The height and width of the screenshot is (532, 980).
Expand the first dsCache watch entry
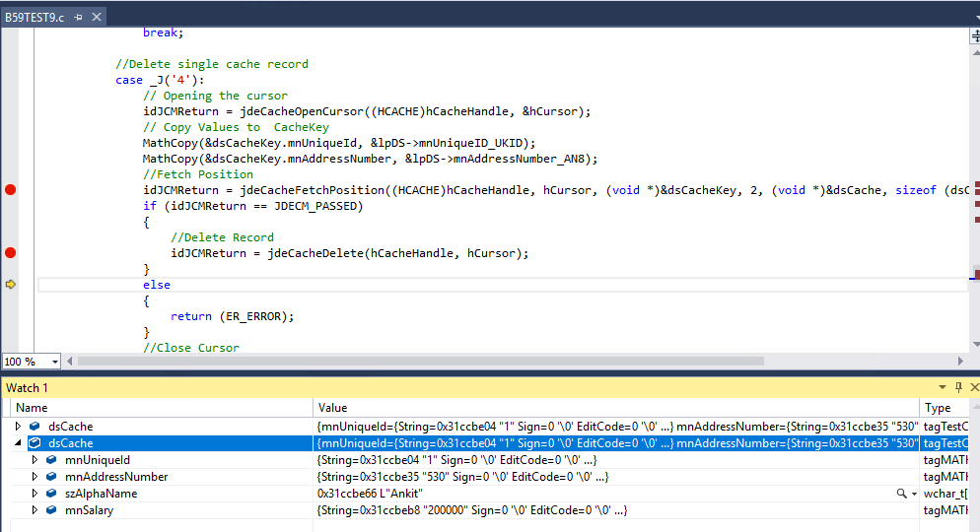point(18,427)
